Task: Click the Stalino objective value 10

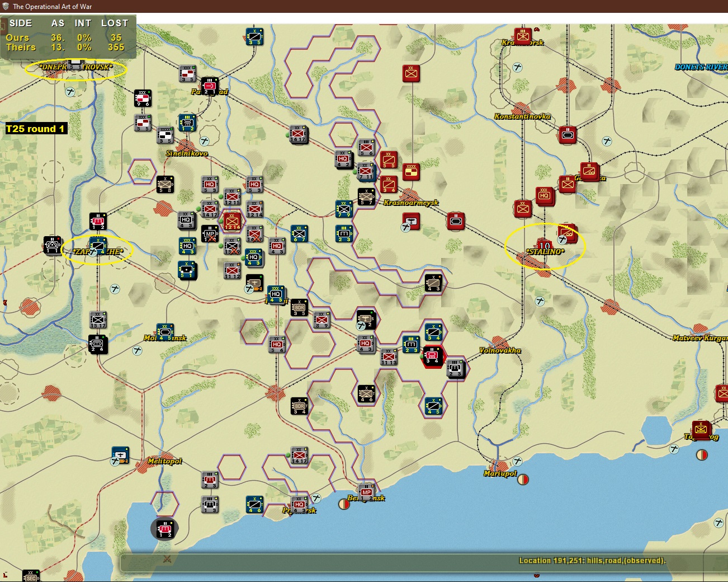Action: 544,245
